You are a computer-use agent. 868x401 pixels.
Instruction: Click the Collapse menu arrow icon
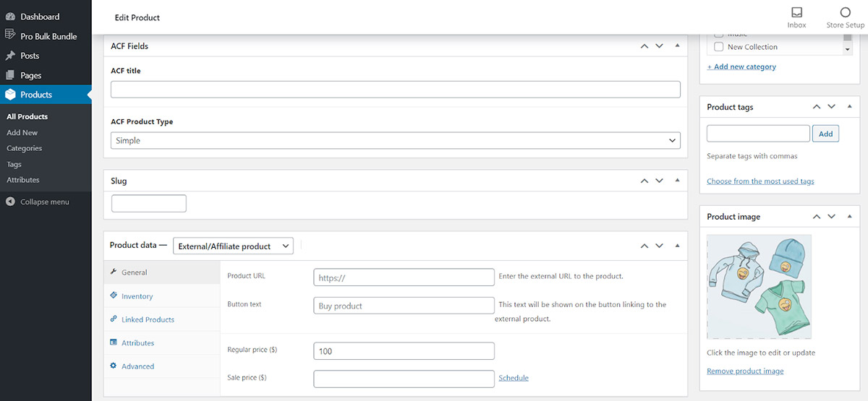pyautogui.click(x=10, y=202)
